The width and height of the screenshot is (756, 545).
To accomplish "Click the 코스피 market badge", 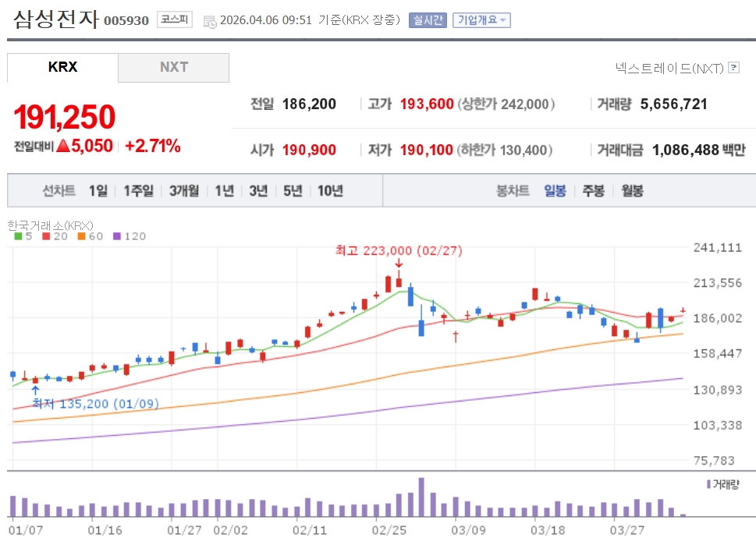I will [x=174, y=19].
